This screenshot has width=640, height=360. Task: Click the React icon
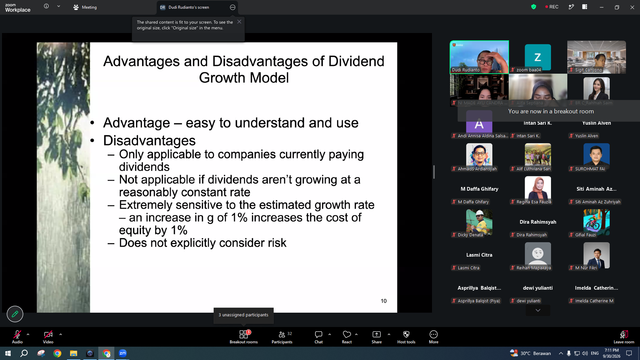click(347, 337)
